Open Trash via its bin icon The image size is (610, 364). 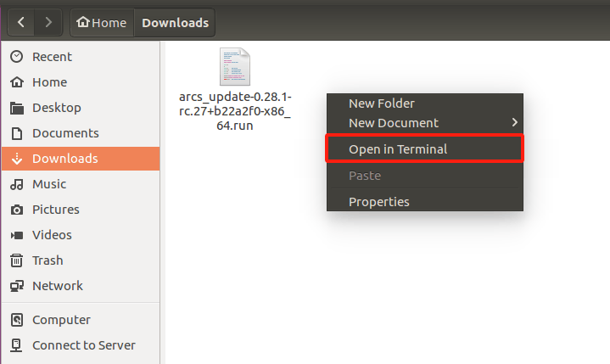(x=16, y=260)
